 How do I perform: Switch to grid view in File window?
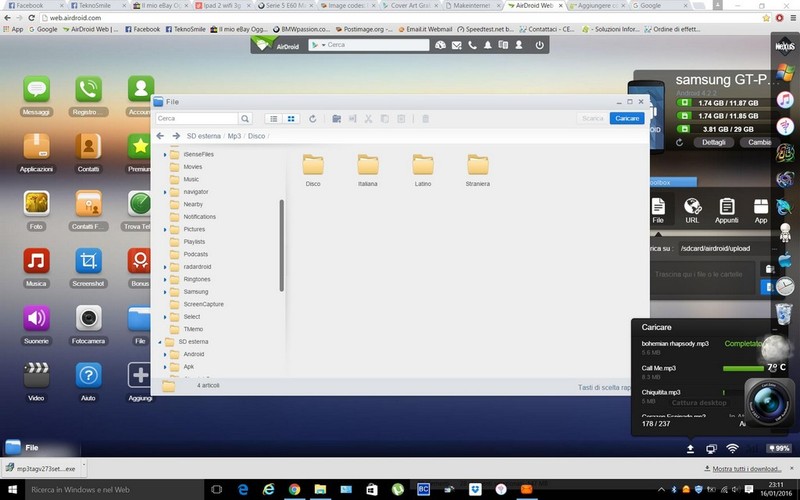pos(291,119)
